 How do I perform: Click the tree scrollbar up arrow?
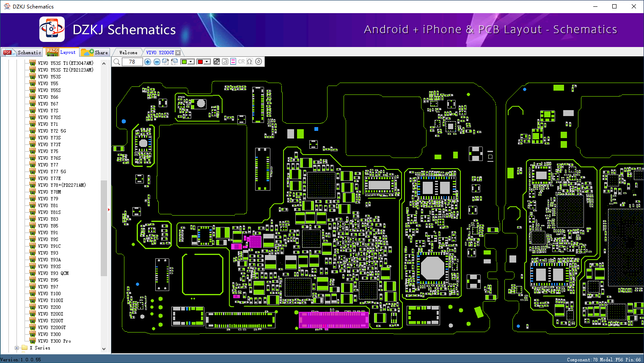pos(104,64)
